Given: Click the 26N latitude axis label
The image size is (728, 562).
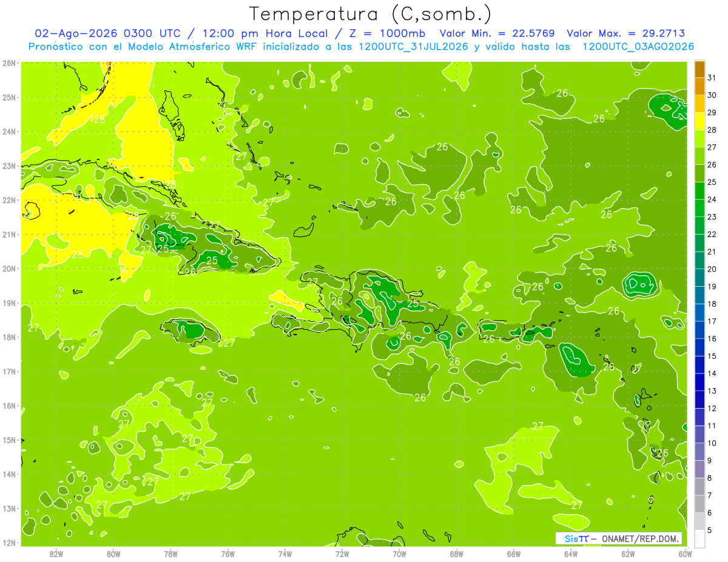Looking at the screenshot, I should (9, 63).
